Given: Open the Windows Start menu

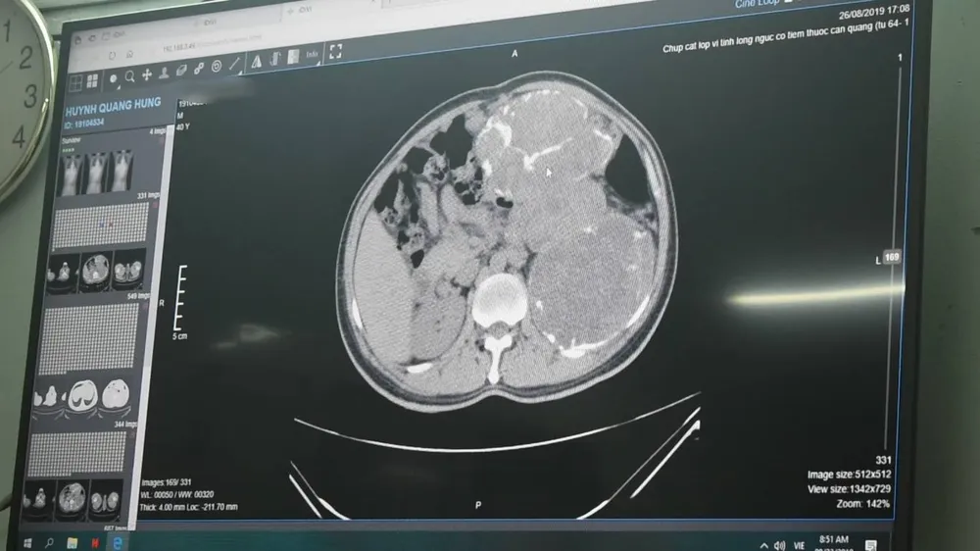Looking at the screenshot, I should [27, 540].
